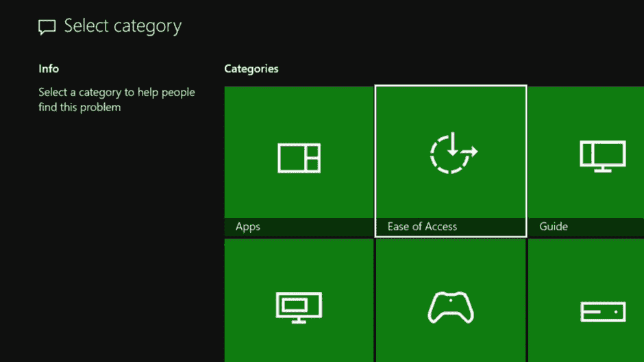Click the Select category heading
644x362 pixels.
pyautogui.click(x=123, y=26)
